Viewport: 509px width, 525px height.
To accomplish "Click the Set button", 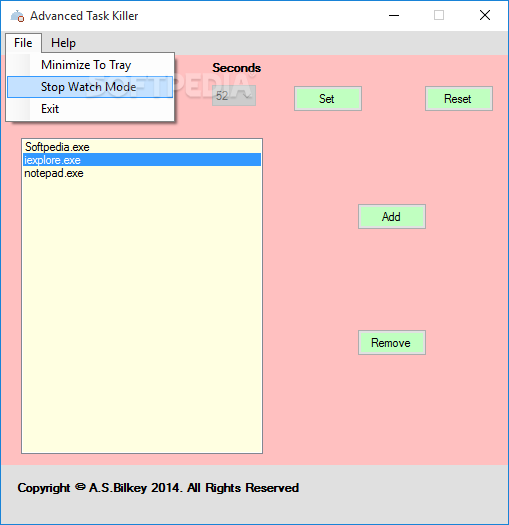I will tap(328, 98).
